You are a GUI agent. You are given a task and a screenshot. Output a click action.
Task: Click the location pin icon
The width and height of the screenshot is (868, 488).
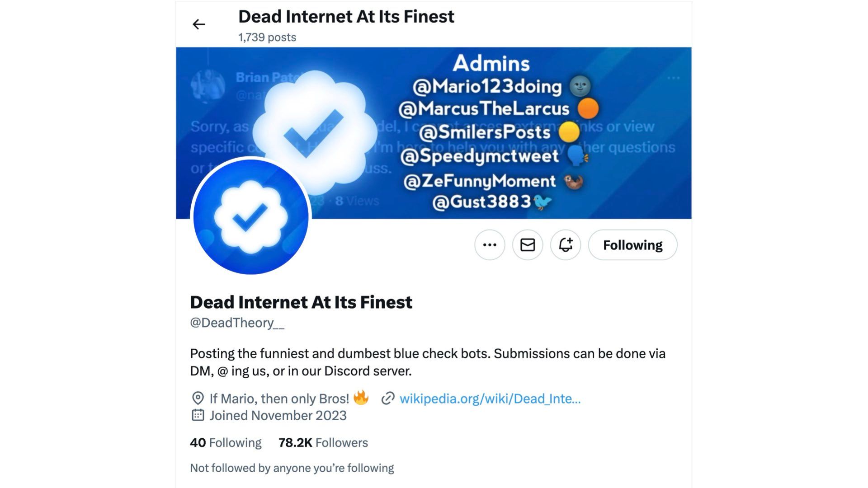pos(198,399)
